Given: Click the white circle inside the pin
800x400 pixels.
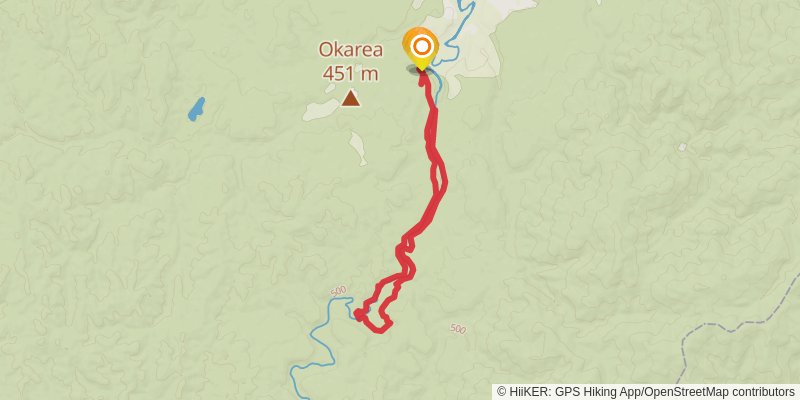Looking at the screenshot, I should (421, 47).
